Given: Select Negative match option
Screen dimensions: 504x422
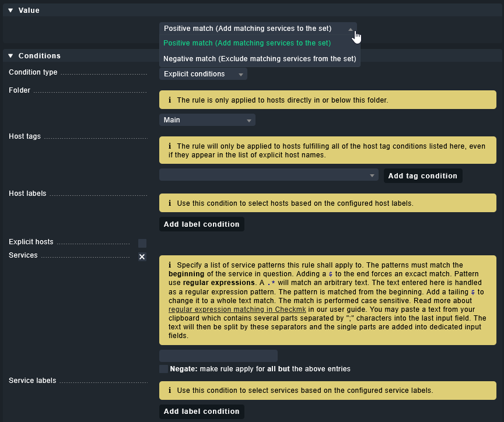Looking at the screenshot, I should coord(260,59).
